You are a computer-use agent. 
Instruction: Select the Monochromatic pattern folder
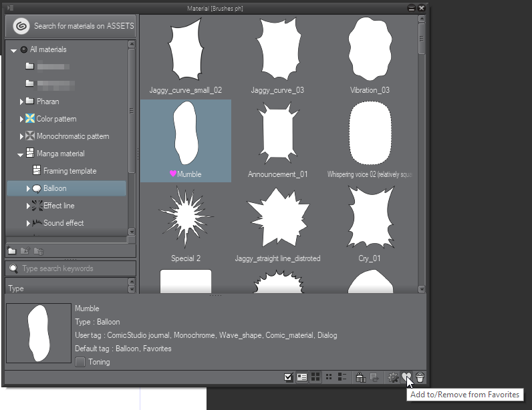coord(72,136)
